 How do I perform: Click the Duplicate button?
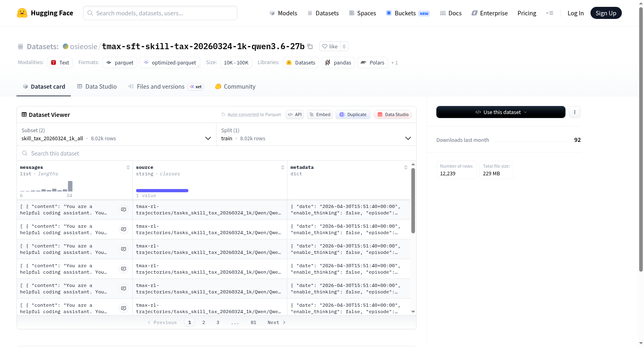click(x=353, y=114)
